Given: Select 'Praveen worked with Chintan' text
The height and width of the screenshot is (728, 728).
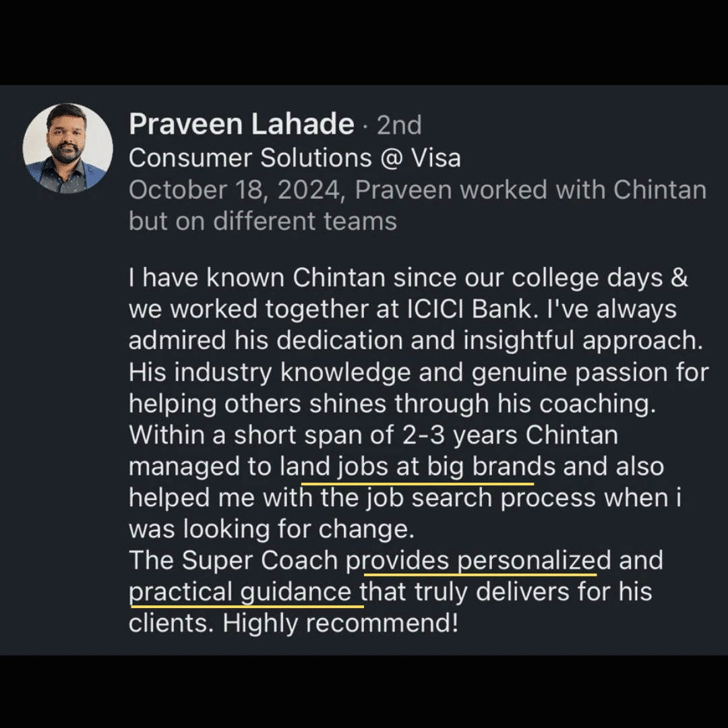Looking at the screenshot, I should [x=530, y=190].
